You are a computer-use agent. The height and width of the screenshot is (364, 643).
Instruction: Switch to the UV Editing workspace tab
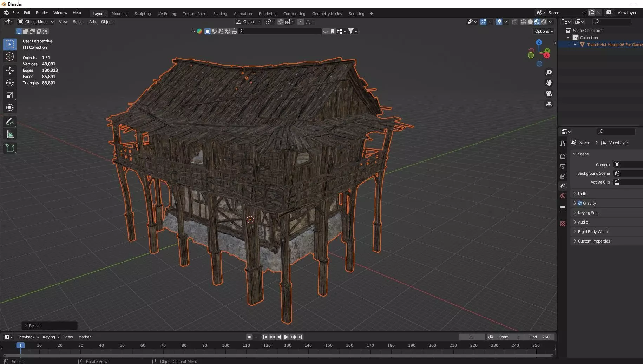pyautogui.click(x=167, y=14)
